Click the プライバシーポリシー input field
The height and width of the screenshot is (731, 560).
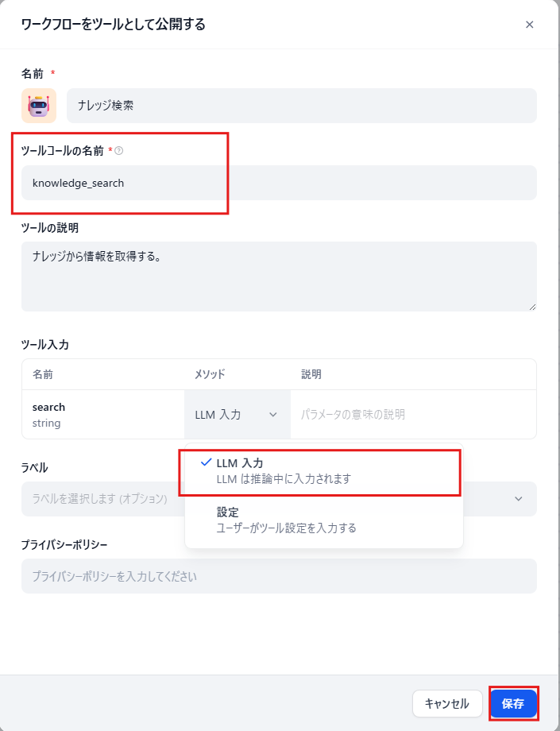coord(278,576)
